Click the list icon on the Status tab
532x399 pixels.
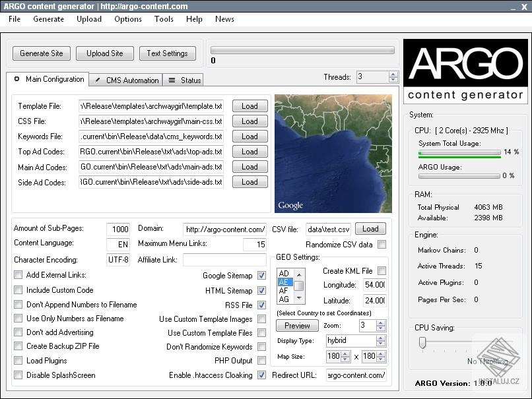coord(171,80)
